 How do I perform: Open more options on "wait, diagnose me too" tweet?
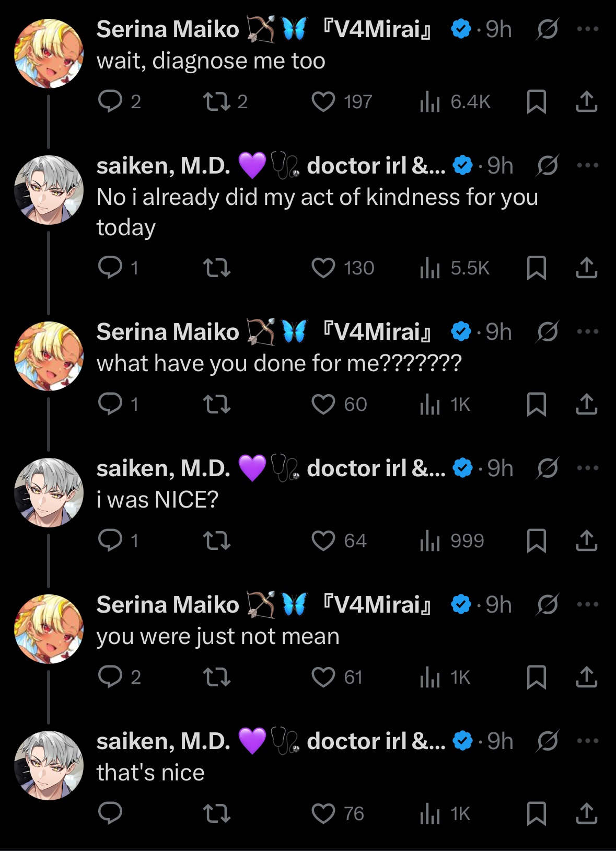588,29
